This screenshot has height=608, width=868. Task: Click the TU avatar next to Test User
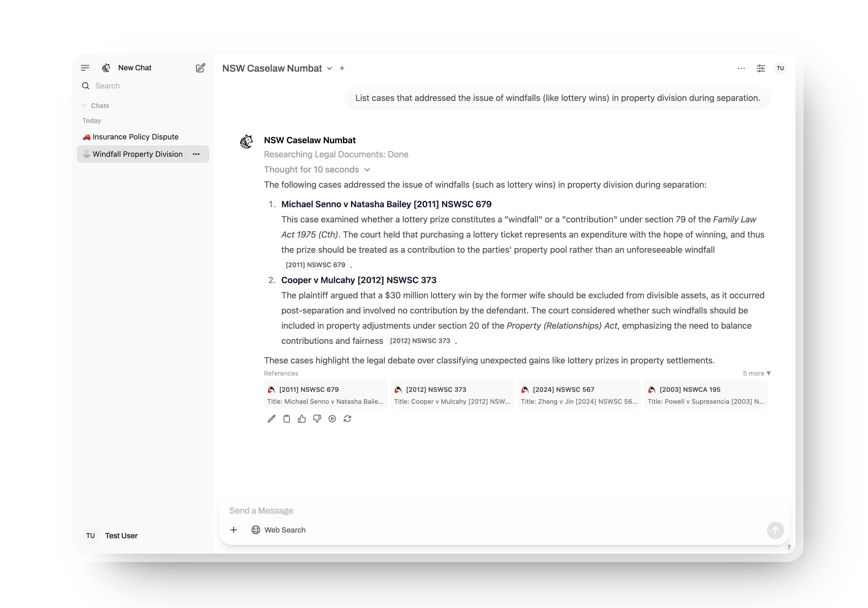[x=90, y=535]
